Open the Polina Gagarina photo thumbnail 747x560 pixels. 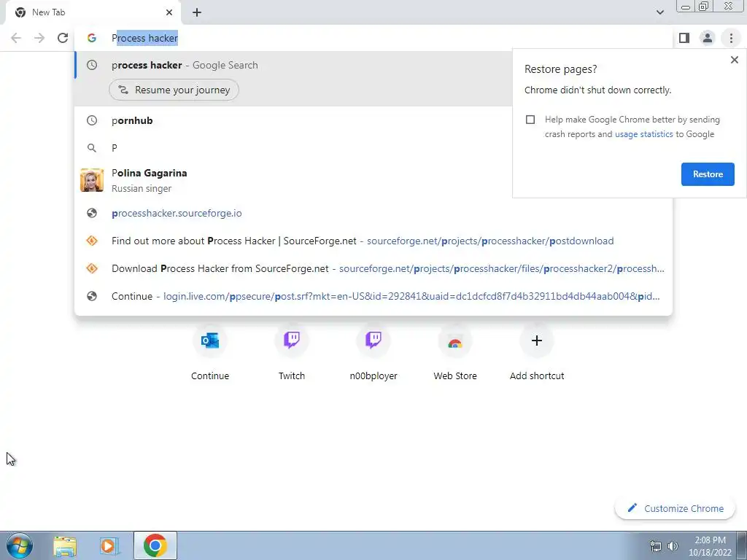[x=92, y=180]
